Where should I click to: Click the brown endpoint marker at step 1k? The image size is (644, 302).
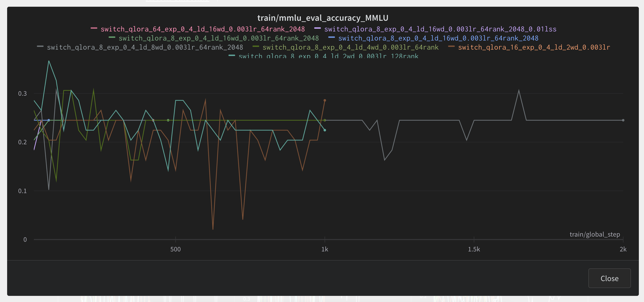point(325,100)
